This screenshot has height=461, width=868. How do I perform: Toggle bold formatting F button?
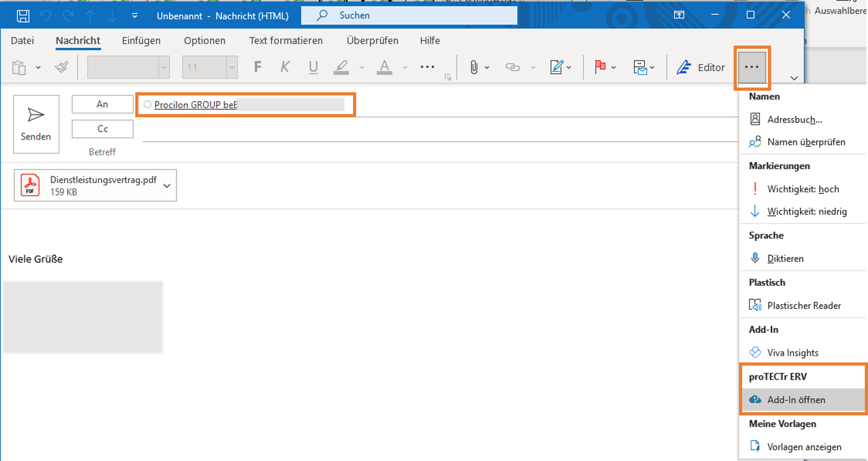(x=258, y=67)
